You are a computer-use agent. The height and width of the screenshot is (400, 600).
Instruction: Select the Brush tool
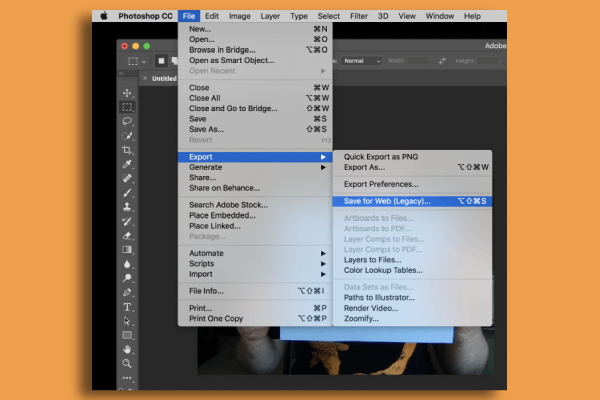point(127,193)
